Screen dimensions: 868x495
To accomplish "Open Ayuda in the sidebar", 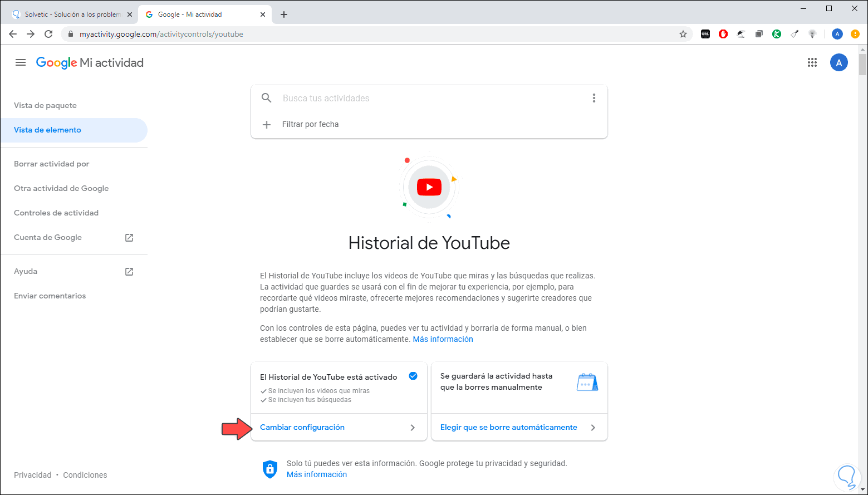I will pos(26,271).
